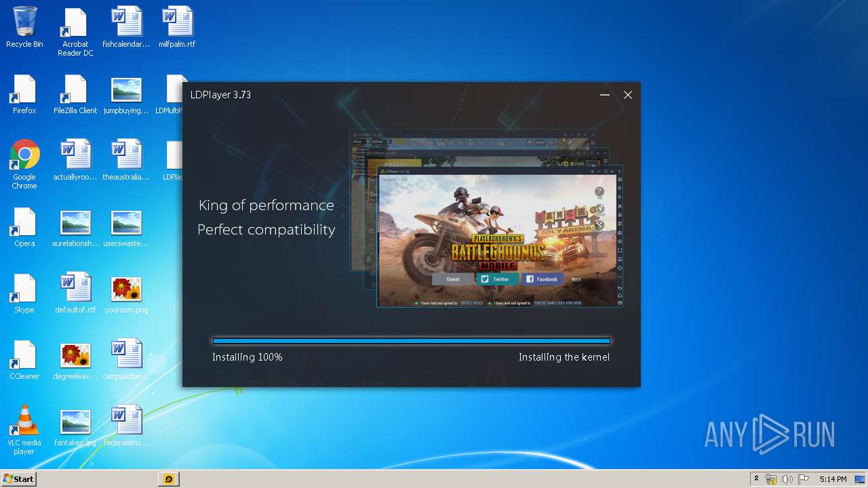Click the 'LDPlayer 3.73' window title
Viewport: 868px width, 488px height.
[220, 95]
